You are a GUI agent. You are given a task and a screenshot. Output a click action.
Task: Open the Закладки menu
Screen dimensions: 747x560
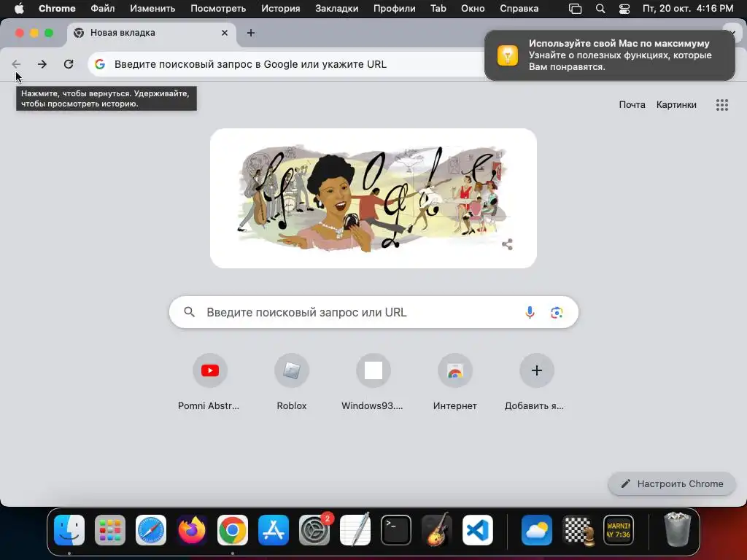coord(337,9)
